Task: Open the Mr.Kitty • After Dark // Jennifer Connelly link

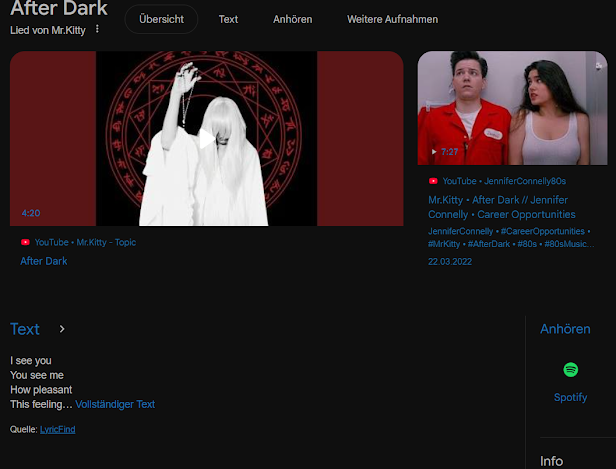Action: (x=502, y=207)
